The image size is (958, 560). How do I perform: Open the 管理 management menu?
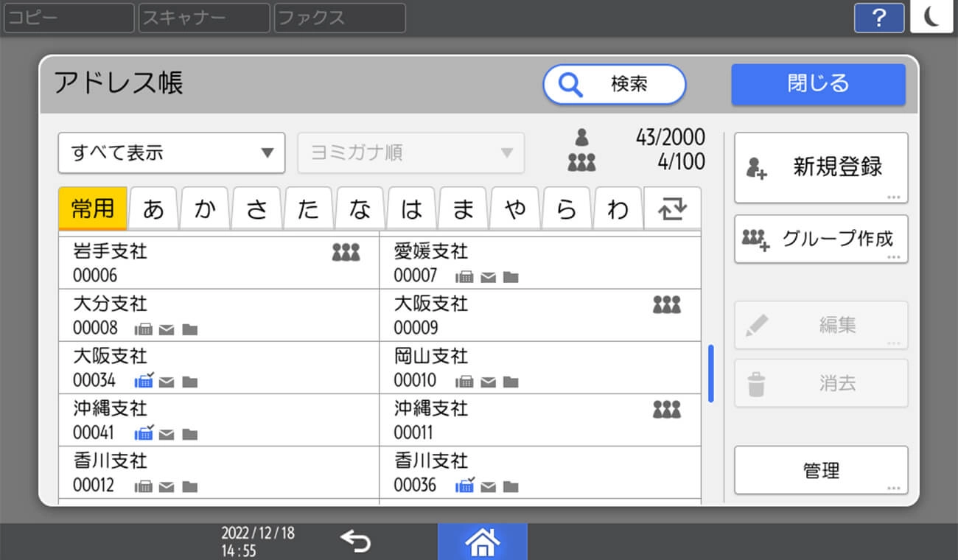(820, 470)
